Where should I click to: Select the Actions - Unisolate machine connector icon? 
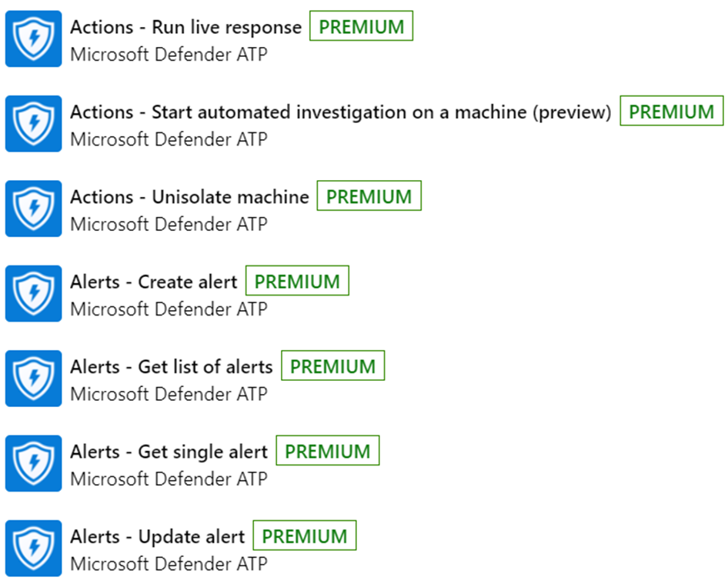click(33, 209)
